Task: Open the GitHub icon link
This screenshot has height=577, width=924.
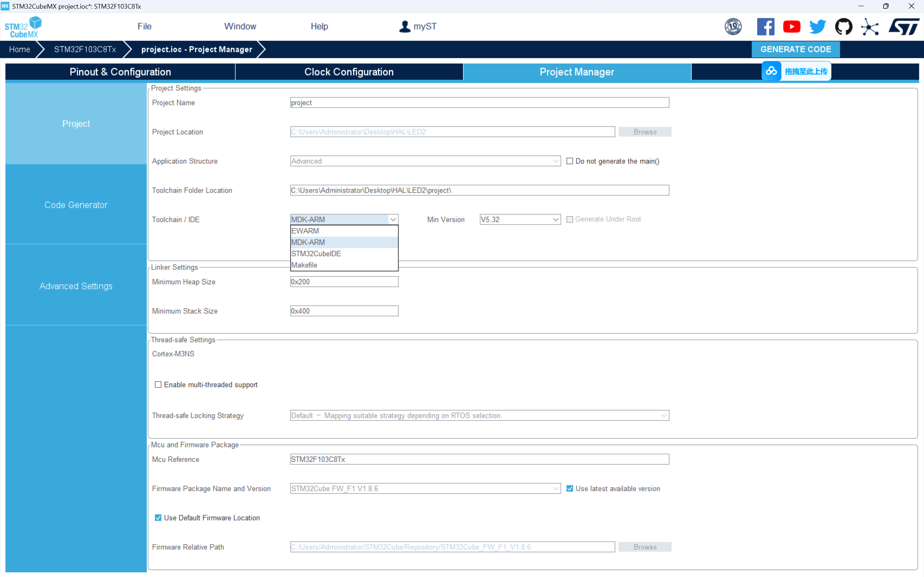Action: 843,27
